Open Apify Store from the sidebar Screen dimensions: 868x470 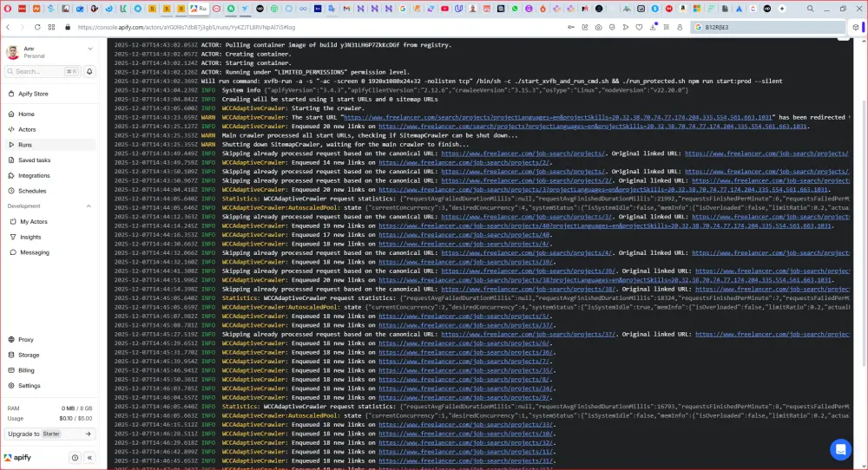[x=33, y=94]
